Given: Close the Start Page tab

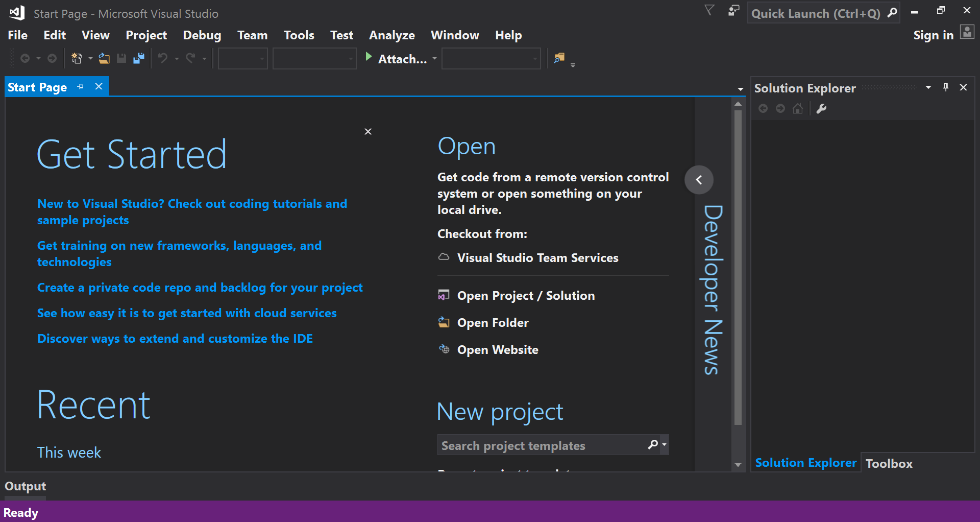Looking at the screenshot, I should [x=99, y=87].
